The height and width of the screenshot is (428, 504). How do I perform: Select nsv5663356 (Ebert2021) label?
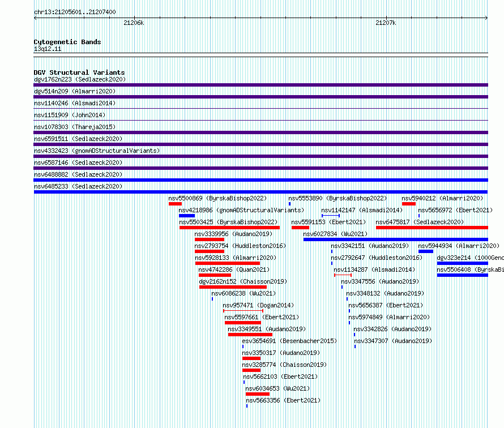[x=283, y=400]
